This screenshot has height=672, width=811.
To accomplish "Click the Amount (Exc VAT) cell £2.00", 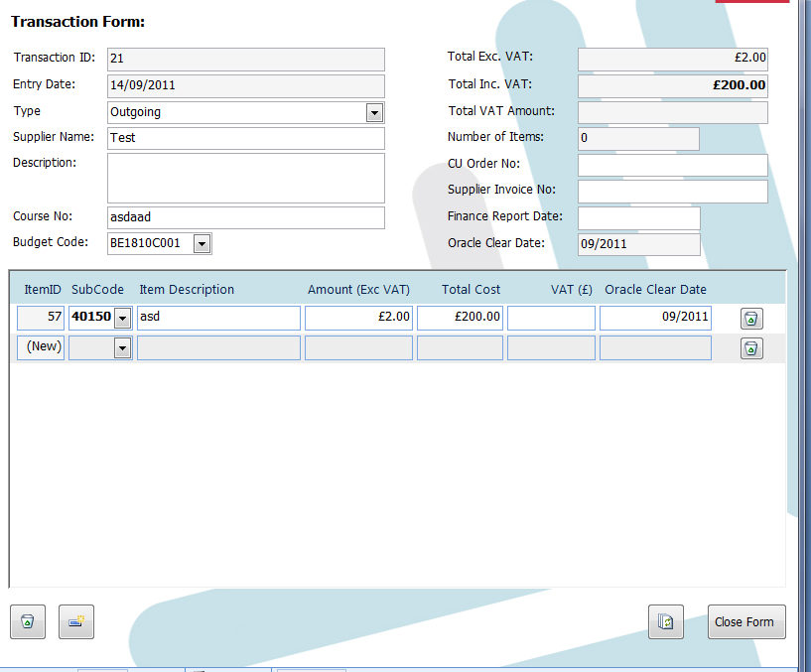I will coord(359,318).
